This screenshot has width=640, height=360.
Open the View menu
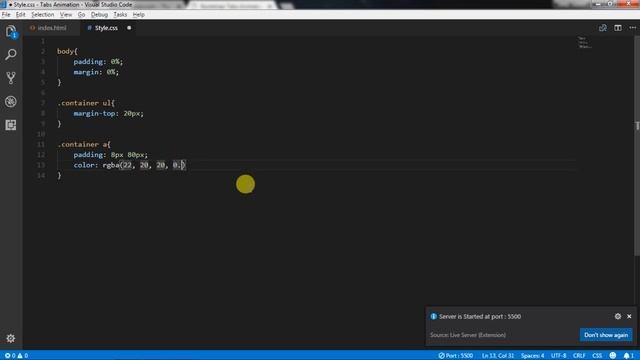(66, 15)
